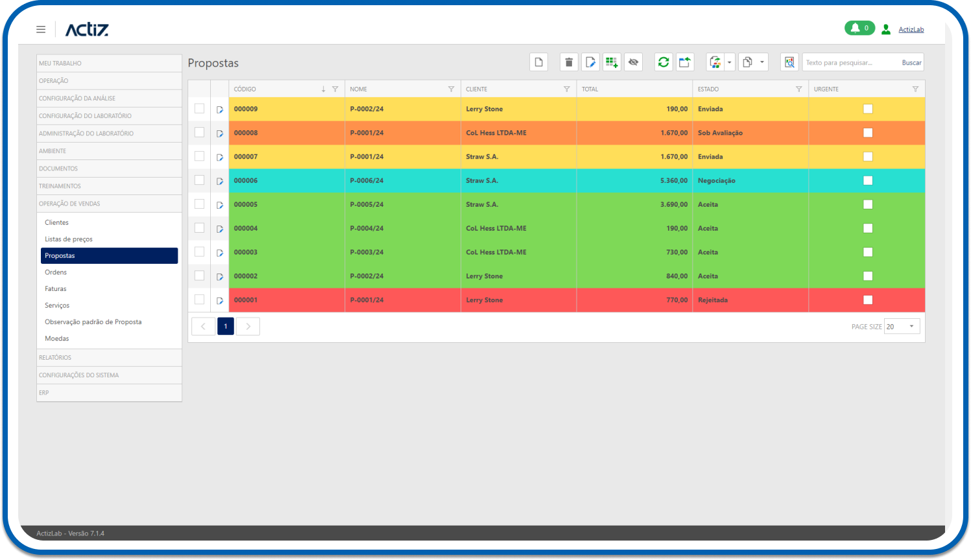Click the green grid add icon
Viewport: 971px width, 560px height.
pyautogui.click(x=612, y=62)
